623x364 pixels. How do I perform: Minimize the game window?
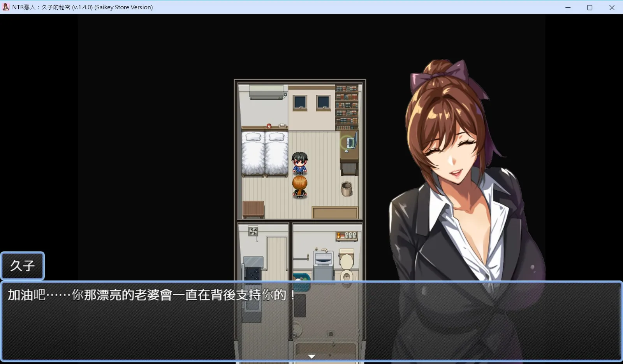(x=568, y=7)
